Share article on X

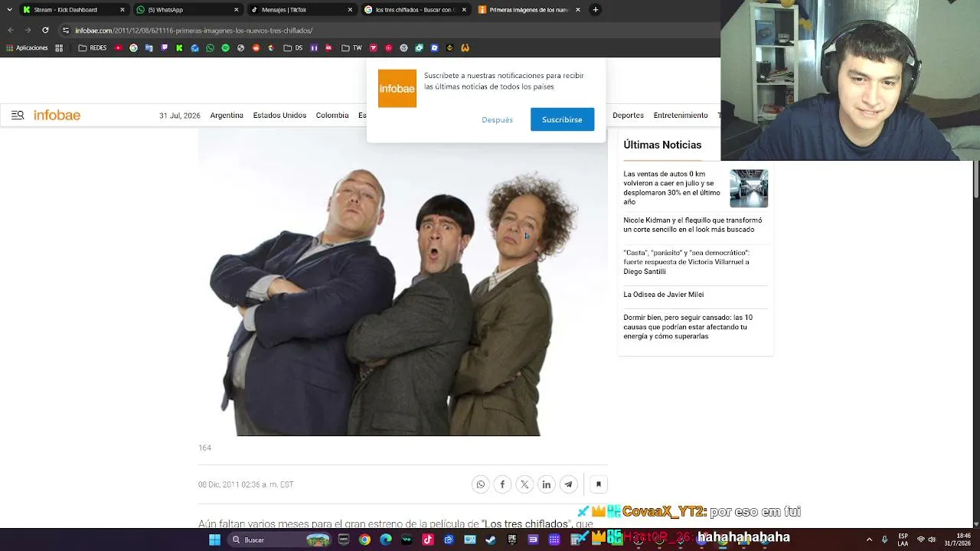pyautogui.click(x=524, y=484)
